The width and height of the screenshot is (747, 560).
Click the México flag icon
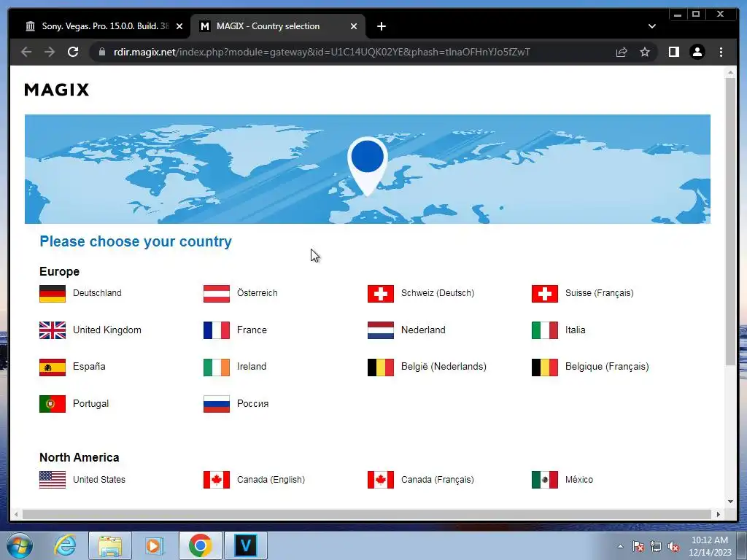click(x=544, y=480)
